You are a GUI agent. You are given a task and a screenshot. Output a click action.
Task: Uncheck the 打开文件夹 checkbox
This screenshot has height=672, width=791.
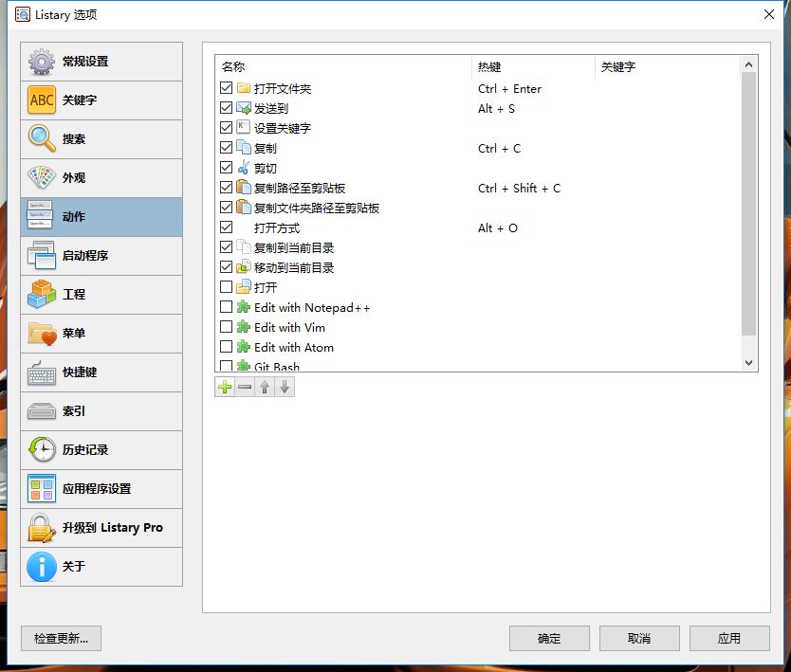[x=226, y=88]
